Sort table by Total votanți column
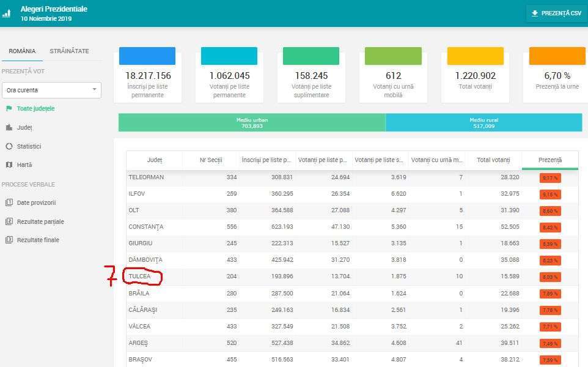This screenshot has width=588, height=367. [493, 160]
